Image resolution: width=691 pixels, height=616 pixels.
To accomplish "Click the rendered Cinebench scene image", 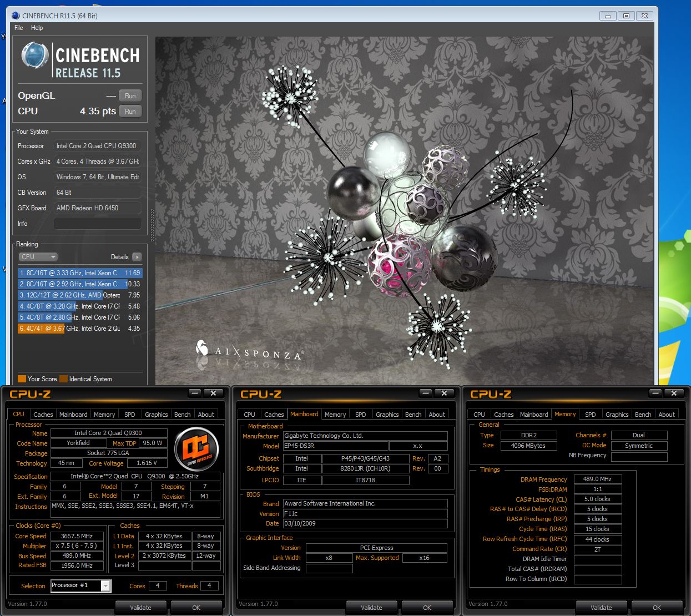I will [x=404, y=211].
